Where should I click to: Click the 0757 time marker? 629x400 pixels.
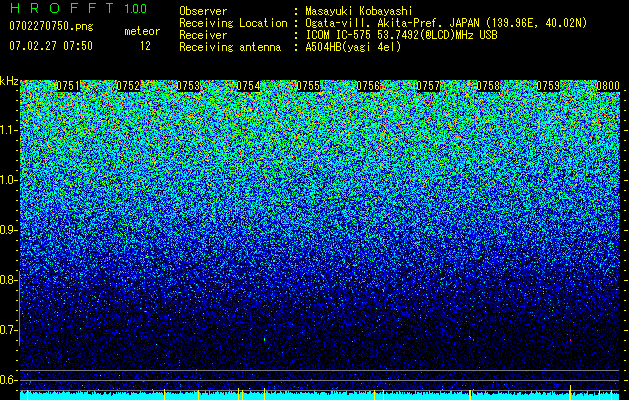click(428, 86)
